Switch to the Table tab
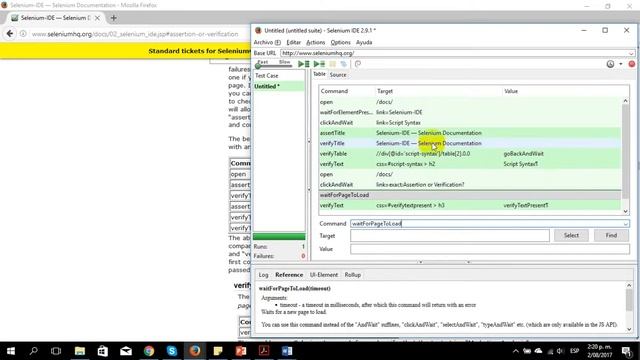This screenshot has height=360, width=640. 319,74
